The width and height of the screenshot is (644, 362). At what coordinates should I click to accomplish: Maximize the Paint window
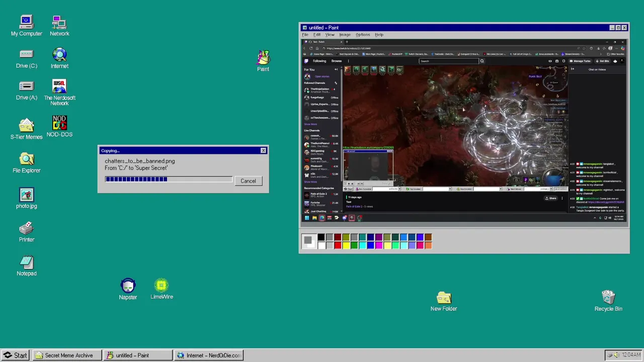[618, 28]
